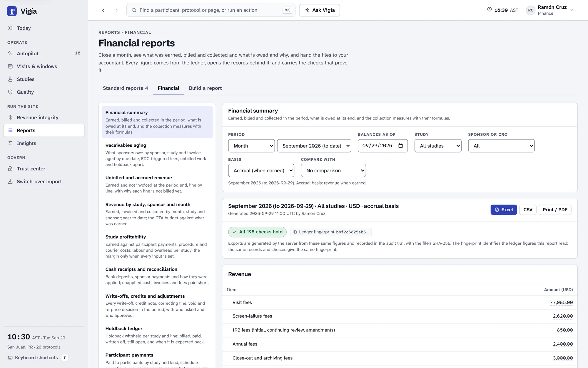Open Unbilled and accrued revenue report
This screenshot has height=368, width=588.
(x=157, y=184)
